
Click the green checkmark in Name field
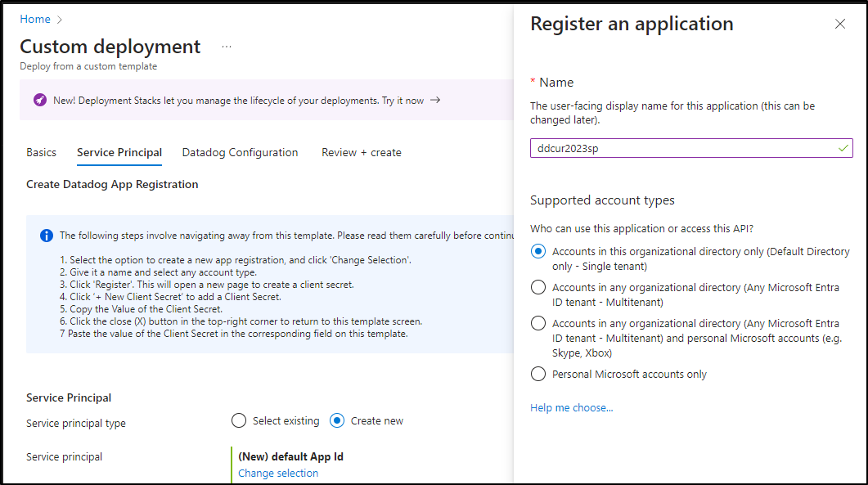[x=843, y=148]
